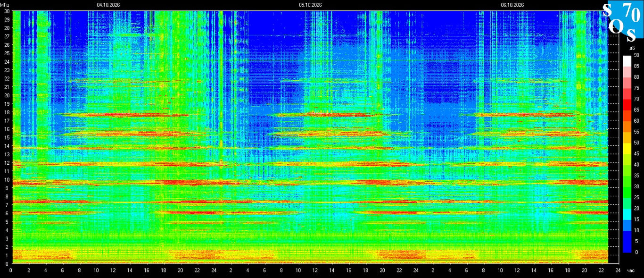This screenshot has width=644, height=278.
Task: Click the 14 MHz tick label on the frequency axis
Action: 7,145
